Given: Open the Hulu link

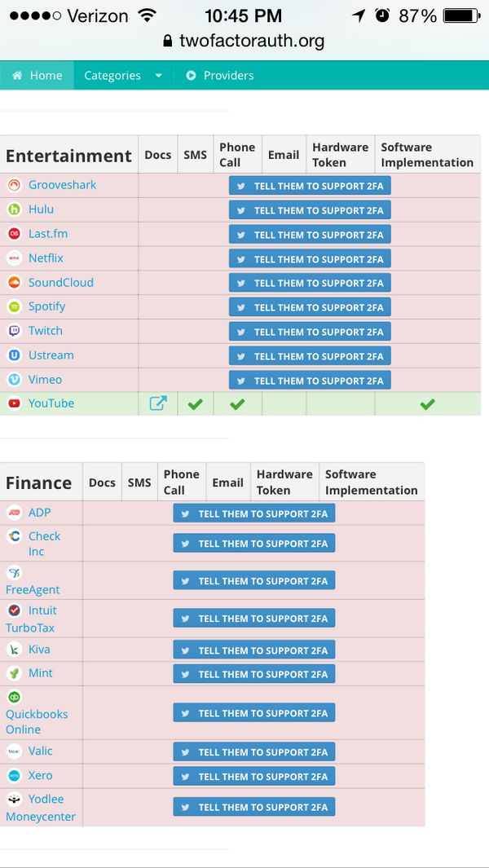Looking at the screenshot, I should [41, 209].
